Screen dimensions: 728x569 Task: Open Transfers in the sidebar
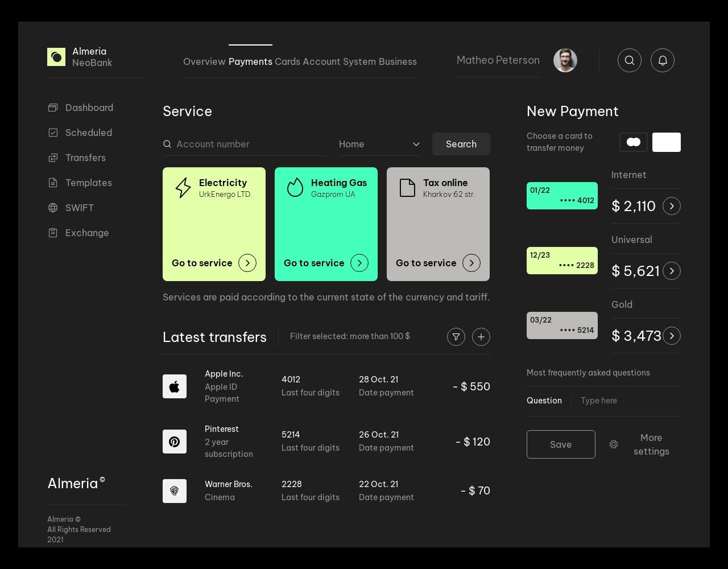85,158
